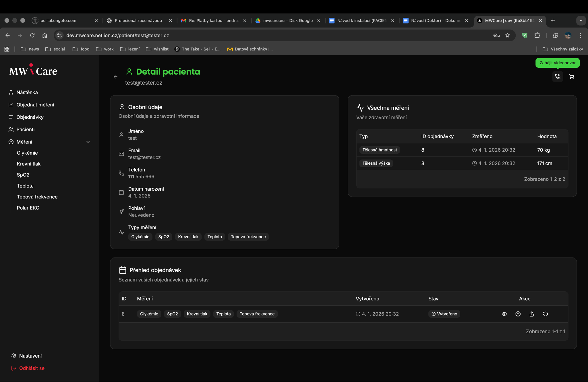This screenshot has height=382, width=588.
Task: Open the shopping cart icon
Action: point(571,77)
